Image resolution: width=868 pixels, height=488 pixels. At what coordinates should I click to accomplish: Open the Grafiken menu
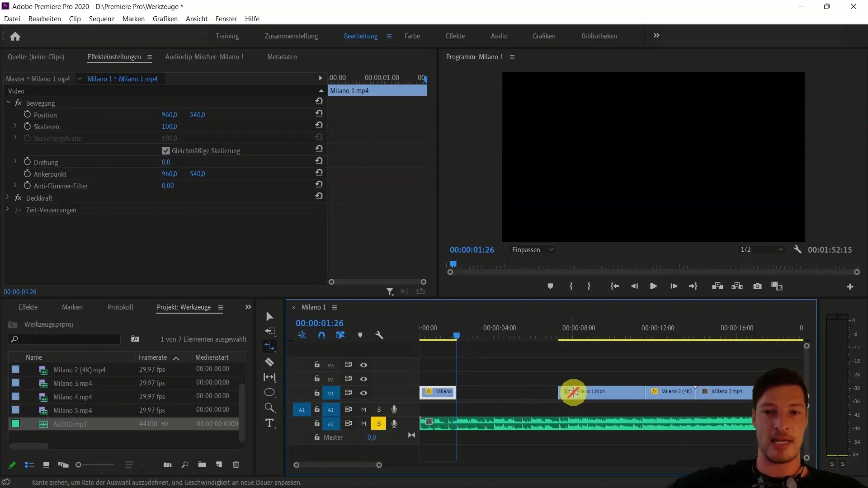165,19
